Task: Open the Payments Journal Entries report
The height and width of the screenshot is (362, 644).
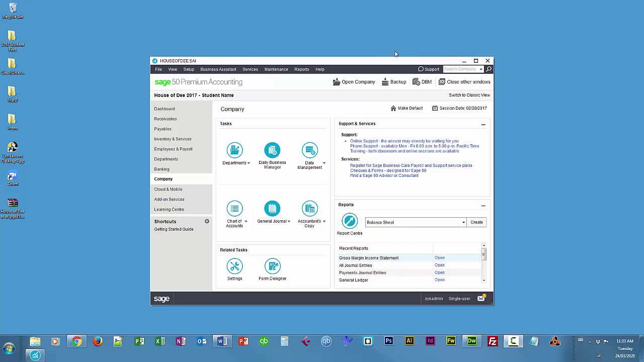Action: point(440,273)
